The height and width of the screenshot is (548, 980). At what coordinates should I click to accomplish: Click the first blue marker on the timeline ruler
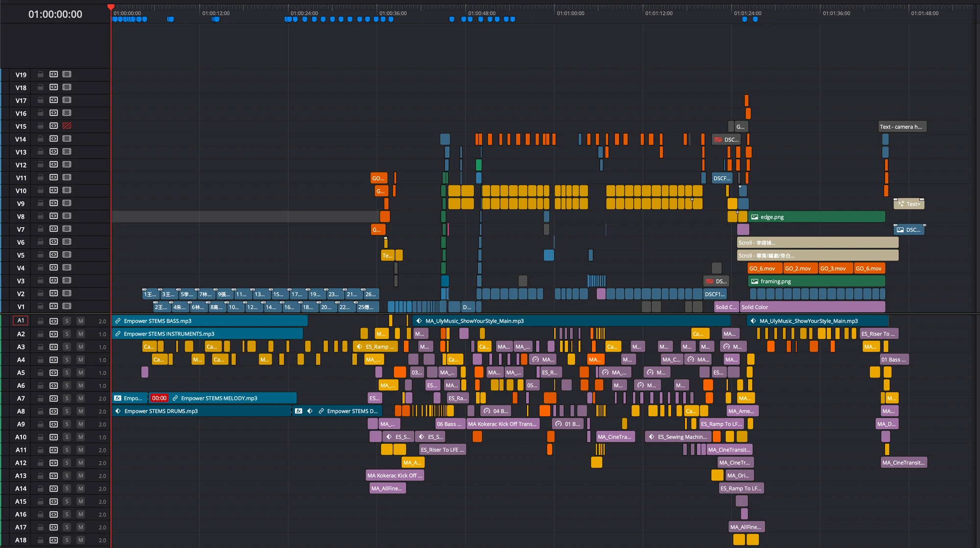pos(114,19)
